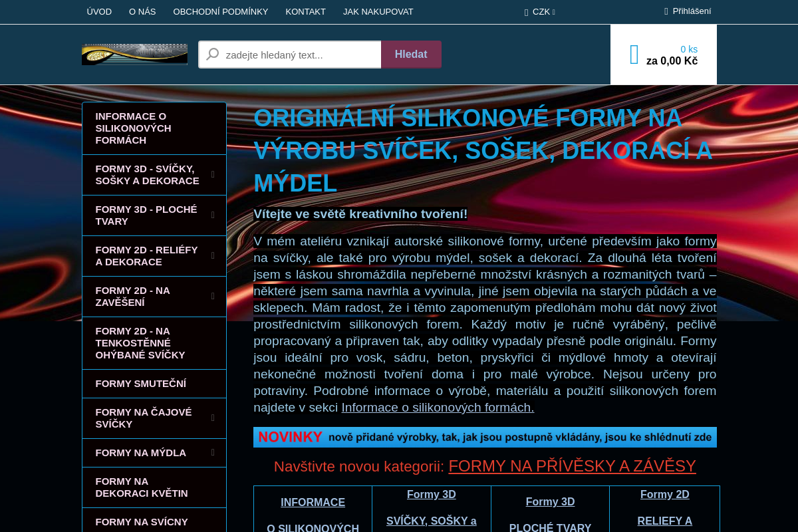This screenshot has width=798, height=532.
Task: Open Informace o silikonových formách inline link
Action: point(438,408)
